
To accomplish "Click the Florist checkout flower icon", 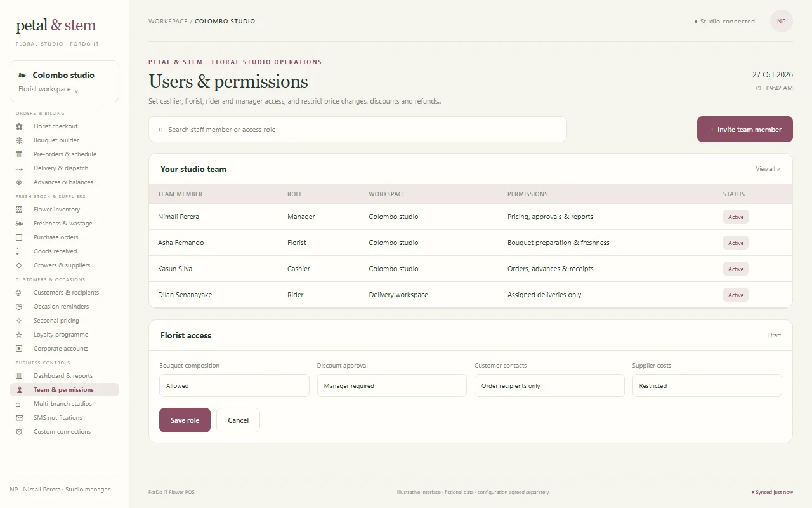I will pos(19,126).
